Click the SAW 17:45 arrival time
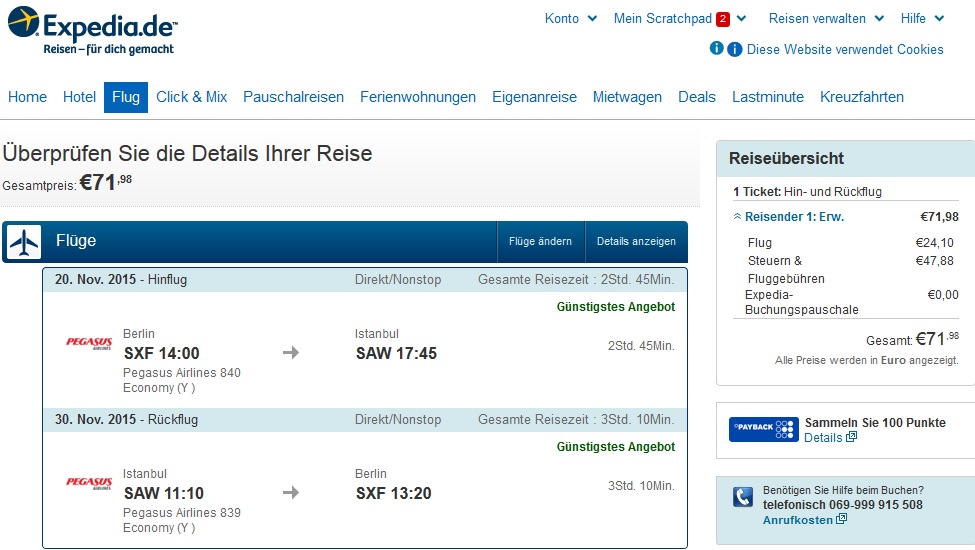The width and height of the screenshot is (975, 550). point(396,353)
